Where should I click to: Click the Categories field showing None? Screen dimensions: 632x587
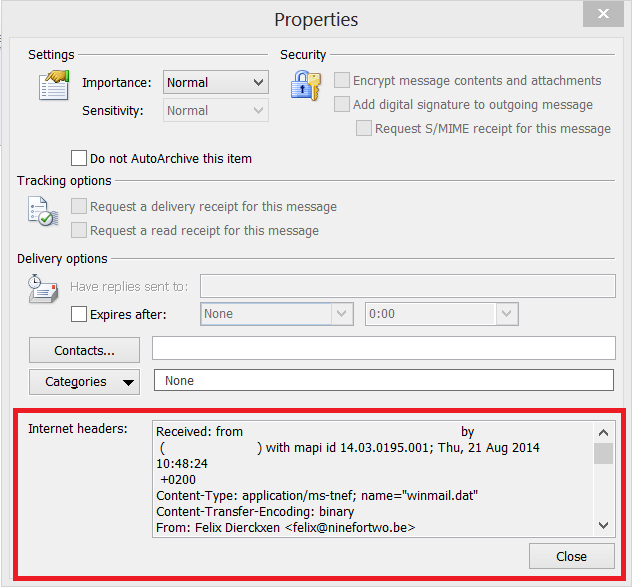[x=384, y=380]
